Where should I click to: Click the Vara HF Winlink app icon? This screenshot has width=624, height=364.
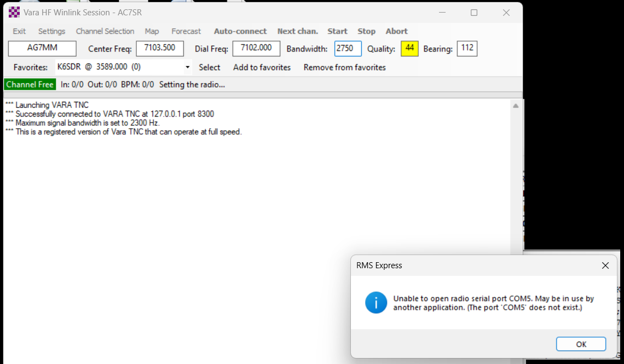pyautogui.click(x=14, y=13)
